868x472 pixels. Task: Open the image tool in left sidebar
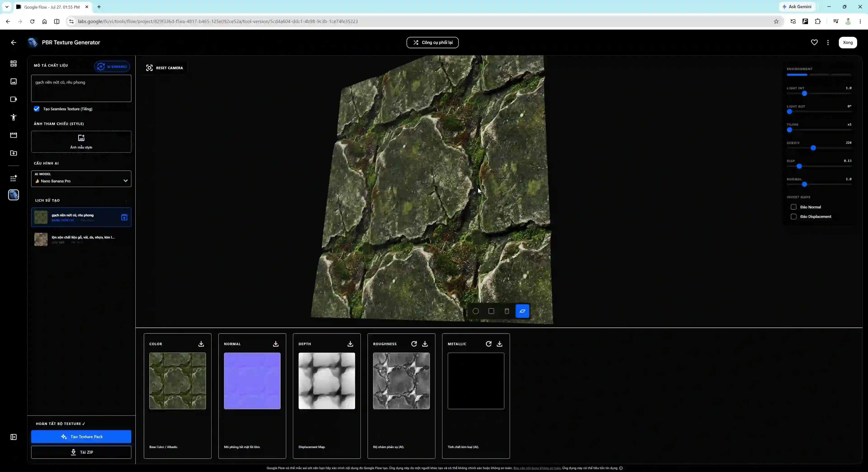(14, 82)
